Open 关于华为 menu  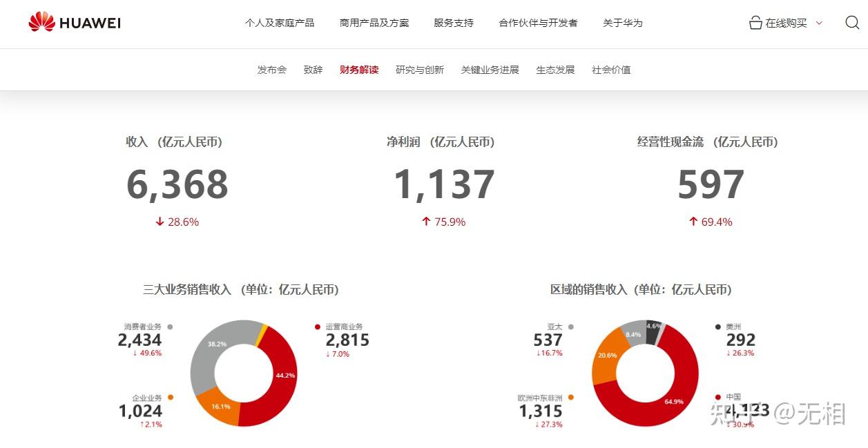click(x=623, y=23)
